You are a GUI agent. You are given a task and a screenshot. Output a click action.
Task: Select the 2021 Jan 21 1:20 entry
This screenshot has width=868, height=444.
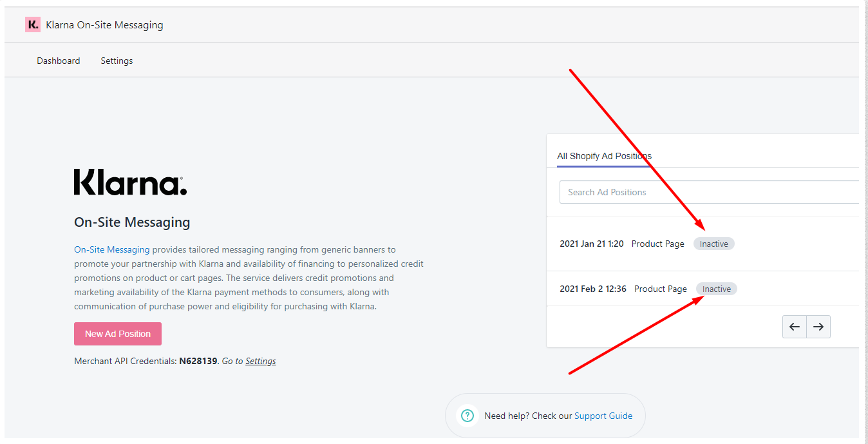click(703, 244)
